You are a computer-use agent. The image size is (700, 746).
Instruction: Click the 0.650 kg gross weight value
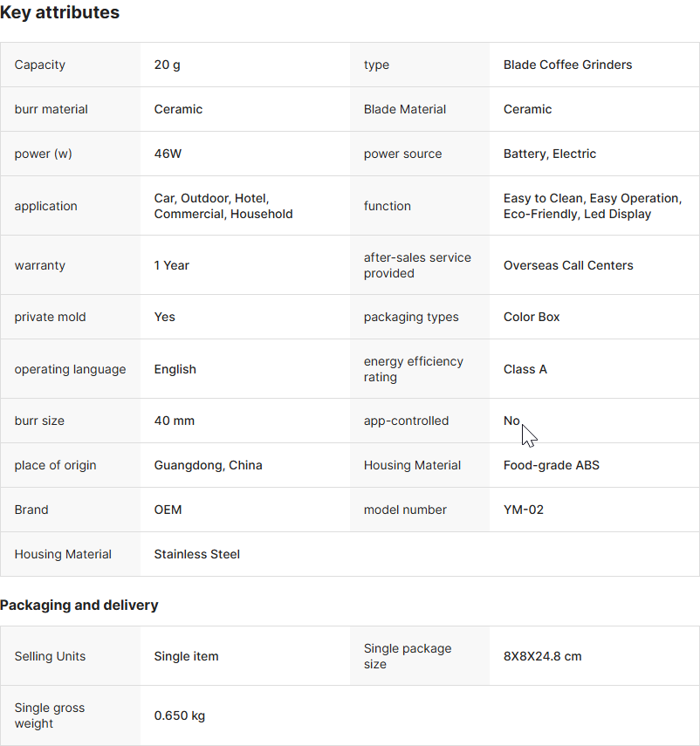tap(180, 715)
